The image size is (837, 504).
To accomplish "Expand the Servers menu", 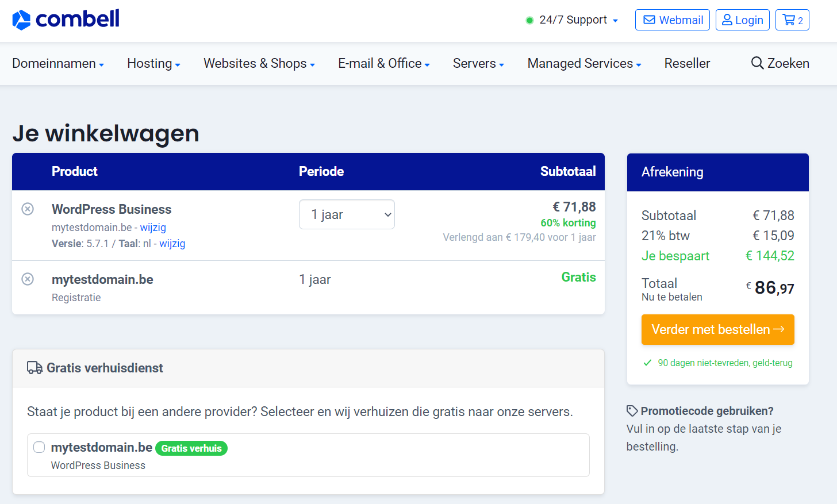I will click(478, 63).
